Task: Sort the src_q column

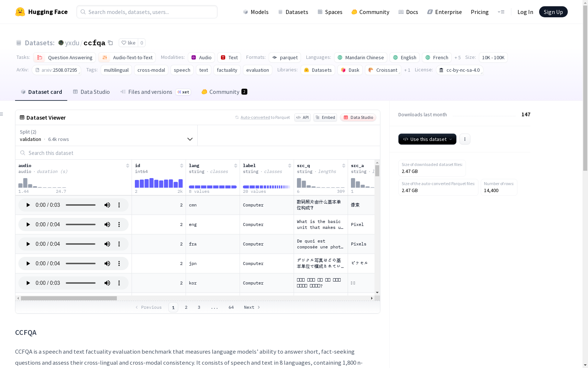Action: pos(344,166)
